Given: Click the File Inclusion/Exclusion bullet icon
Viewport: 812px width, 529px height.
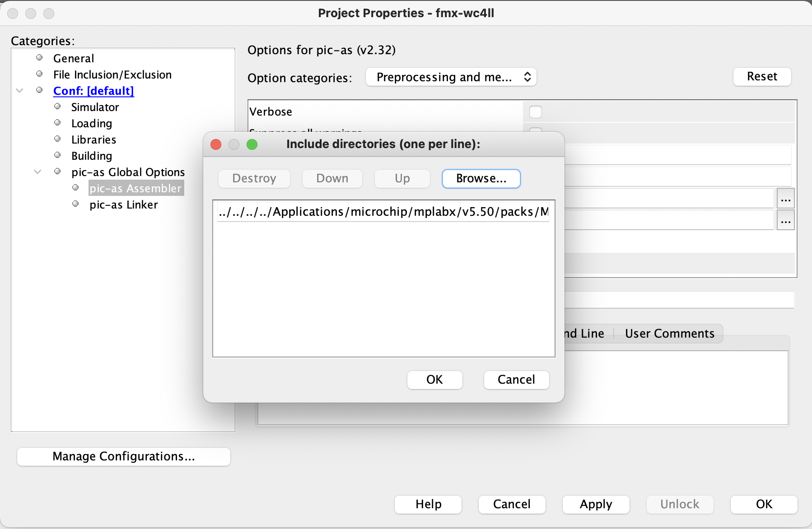Looking at the screenshot, I should (x=40, y=74).
